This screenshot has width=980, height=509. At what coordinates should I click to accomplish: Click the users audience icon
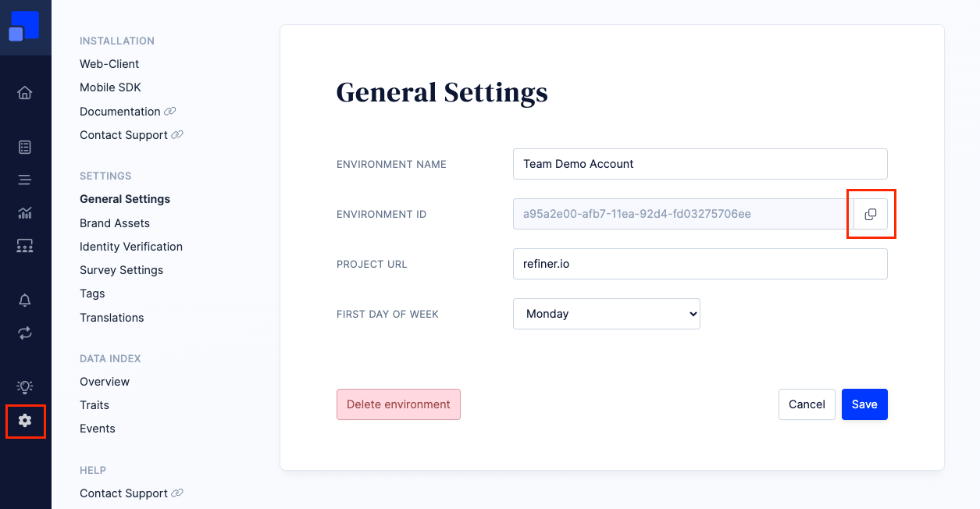[25, 246]
